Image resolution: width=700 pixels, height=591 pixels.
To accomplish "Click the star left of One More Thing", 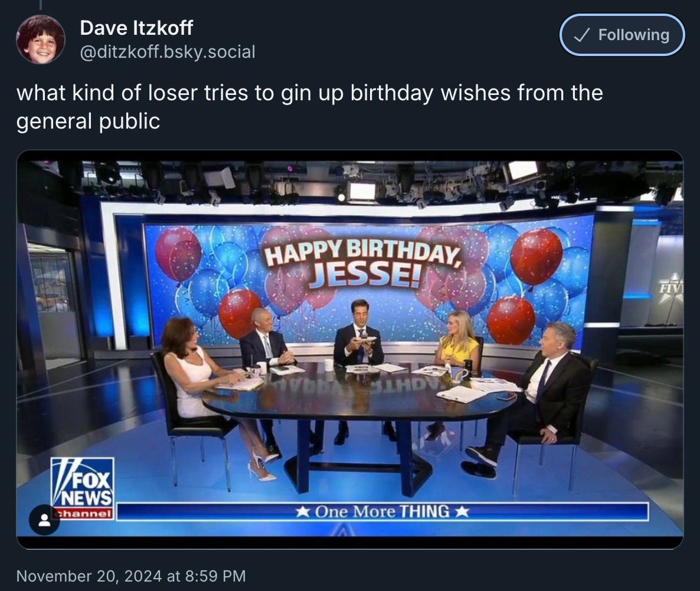I will (303, 511).
